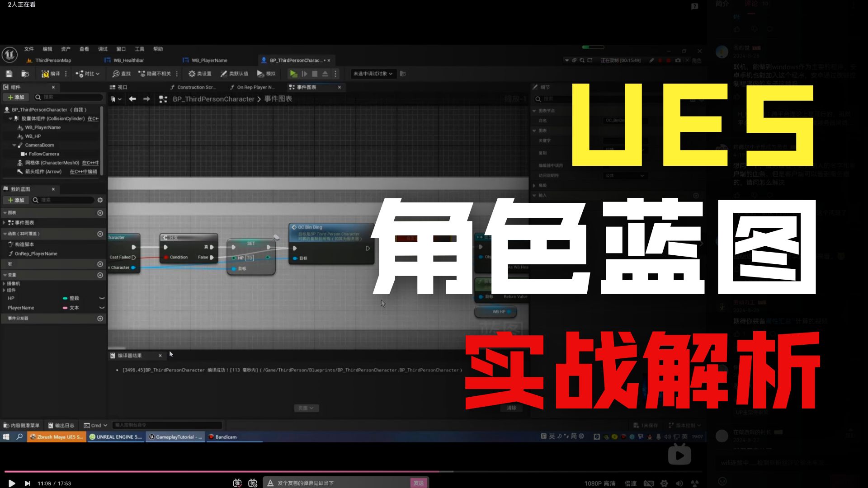Click PlayerName variable text type swatch

[65, 308]
